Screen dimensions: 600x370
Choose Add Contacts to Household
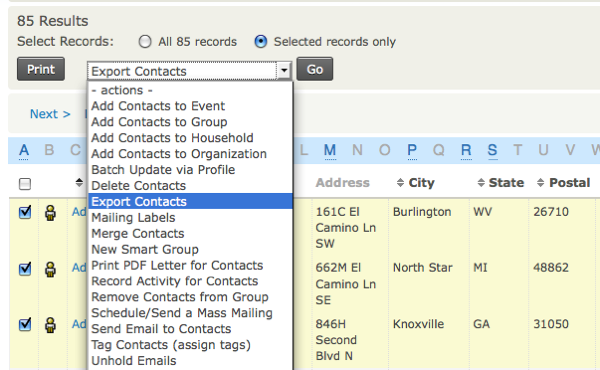tap(191, 138)
